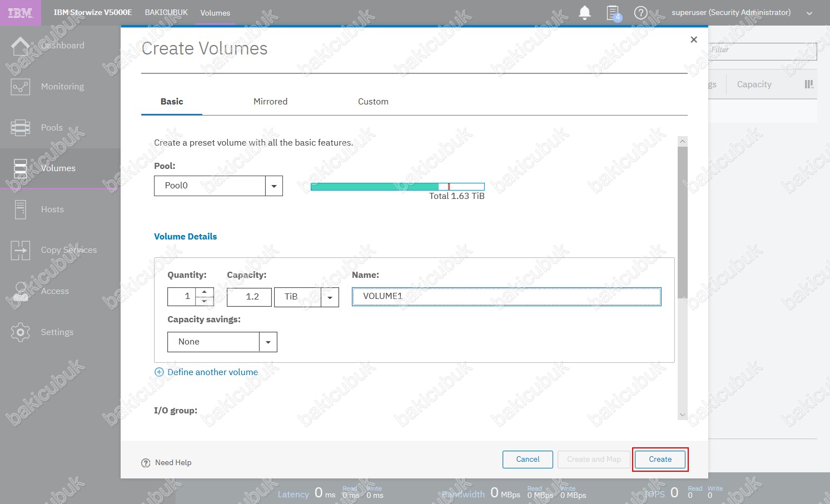The image size is (830, 504).
Task: Click the Settings menu label
Action: [x=57, y=332]
